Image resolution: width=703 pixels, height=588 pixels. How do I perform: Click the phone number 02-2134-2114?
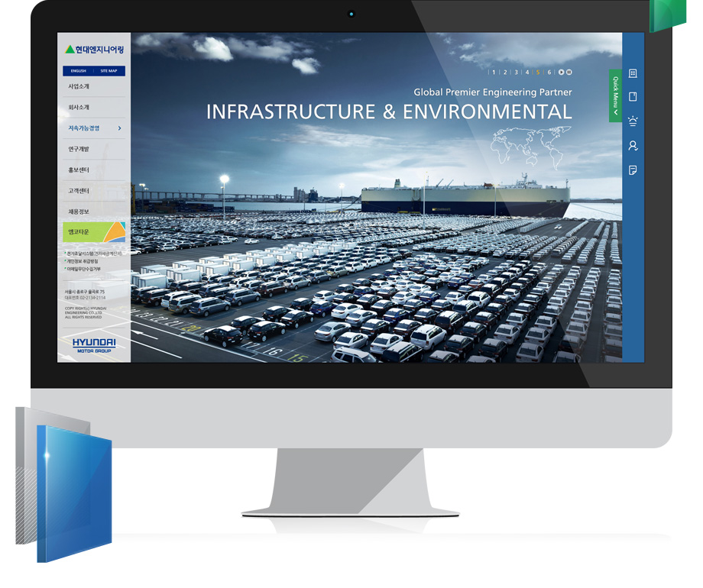[92, 298]
